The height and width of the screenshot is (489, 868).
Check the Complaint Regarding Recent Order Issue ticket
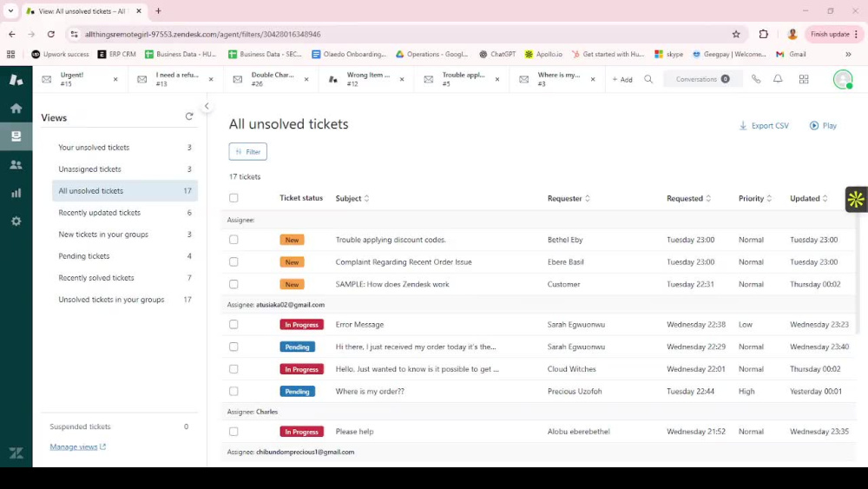233,262
